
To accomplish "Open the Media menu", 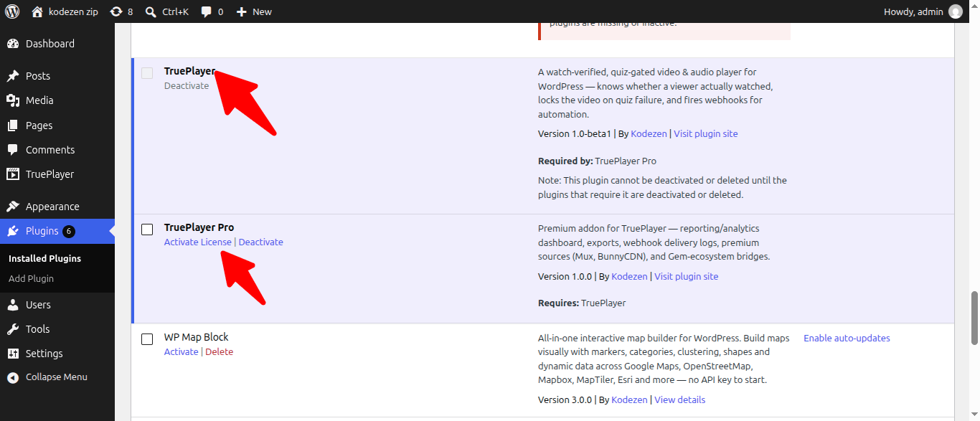I will coord(57,100).
